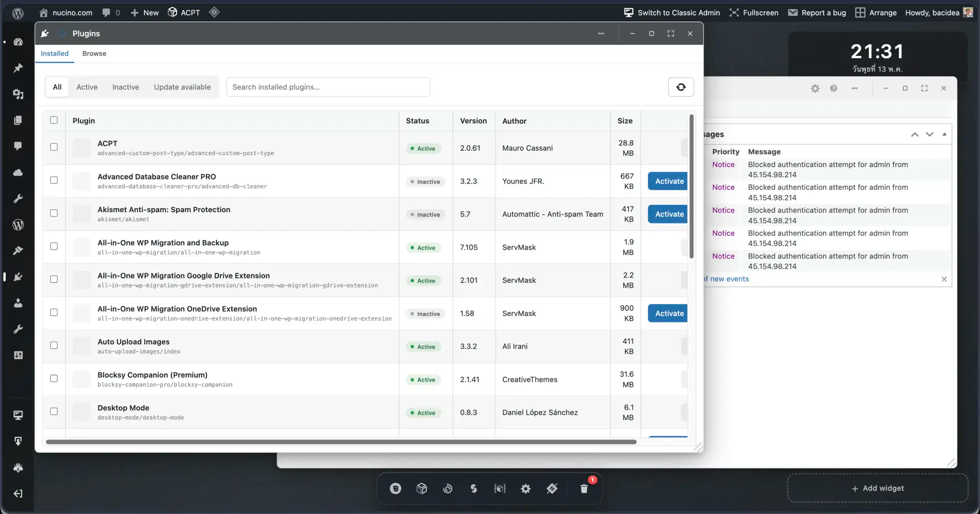Open three-dot menu in background window header

pyautogui.click(x=855, y=88)
